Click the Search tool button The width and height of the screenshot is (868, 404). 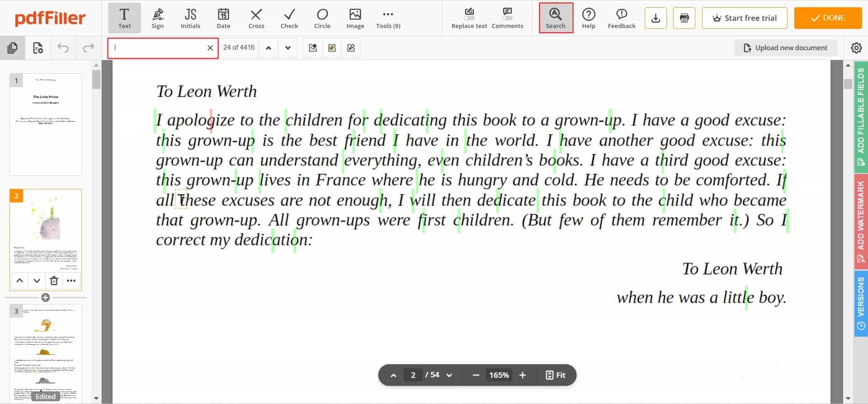pos(556,18)
